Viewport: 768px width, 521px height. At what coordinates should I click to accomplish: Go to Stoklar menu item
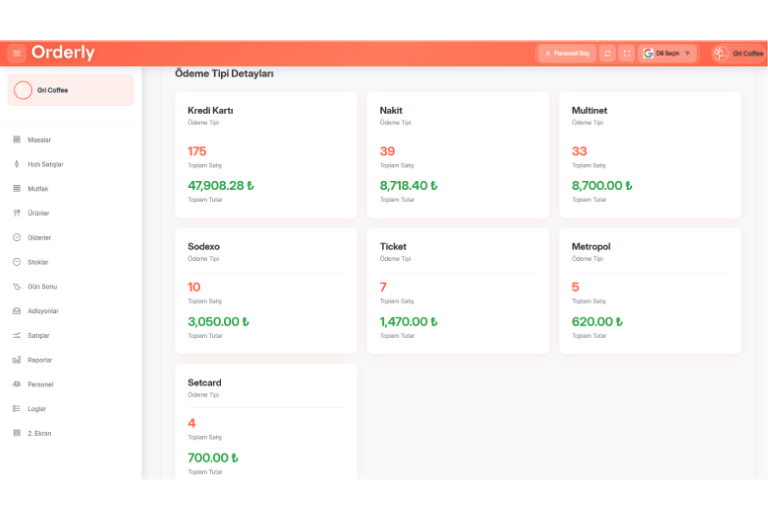pyautogui.click(x=38, y=262)
